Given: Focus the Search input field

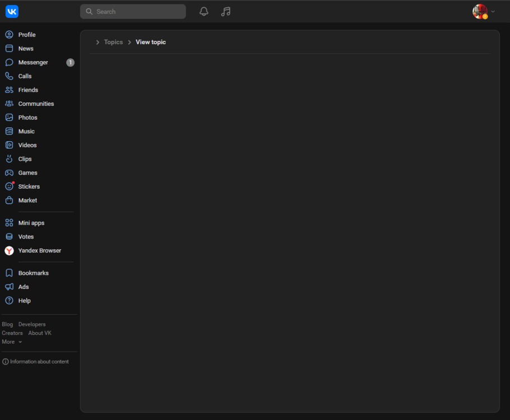Looking at the screenshot, I should pyautogui.click(x=133, y=12).
